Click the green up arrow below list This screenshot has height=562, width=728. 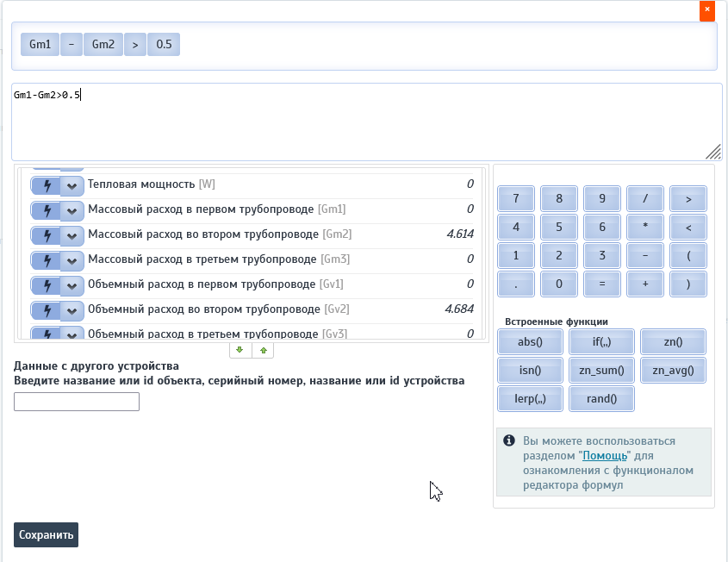263,350
